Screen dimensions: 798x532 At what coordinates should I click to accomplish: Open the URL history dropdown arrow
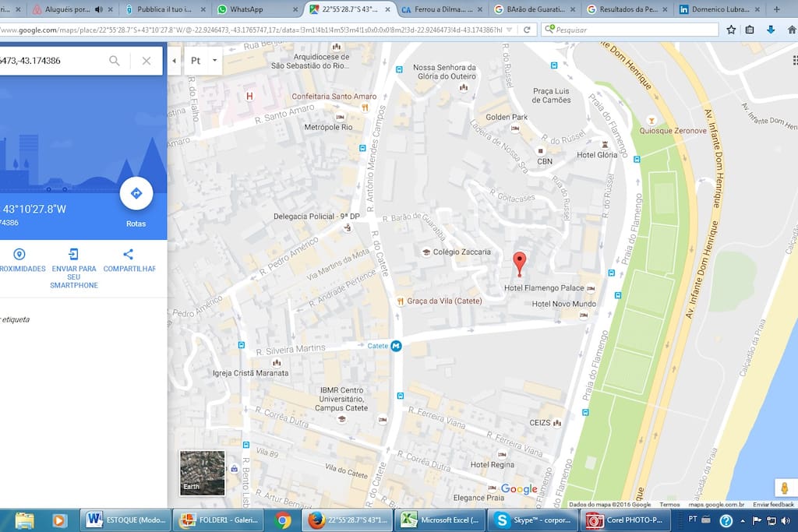[510, 30]
